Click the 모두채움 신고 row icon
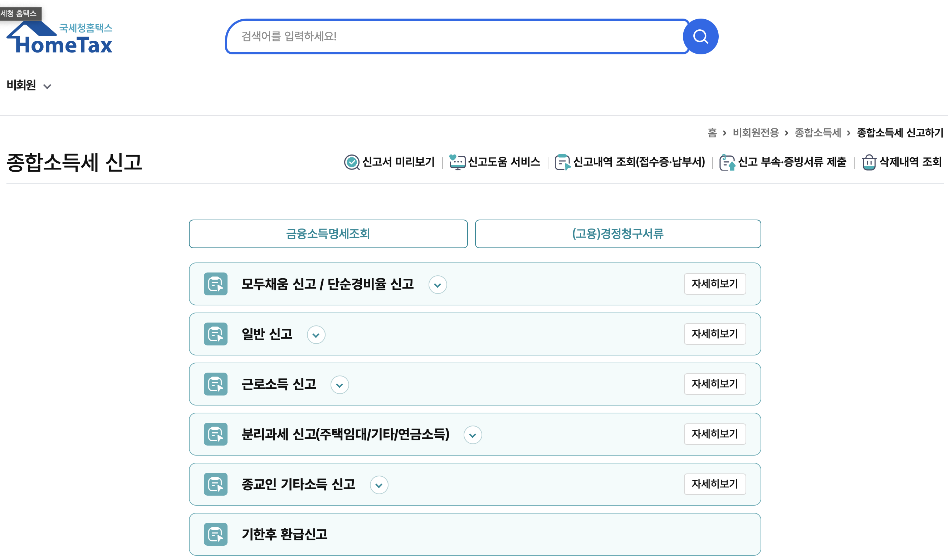The image size is (948, 560). [x=215, y=284]
